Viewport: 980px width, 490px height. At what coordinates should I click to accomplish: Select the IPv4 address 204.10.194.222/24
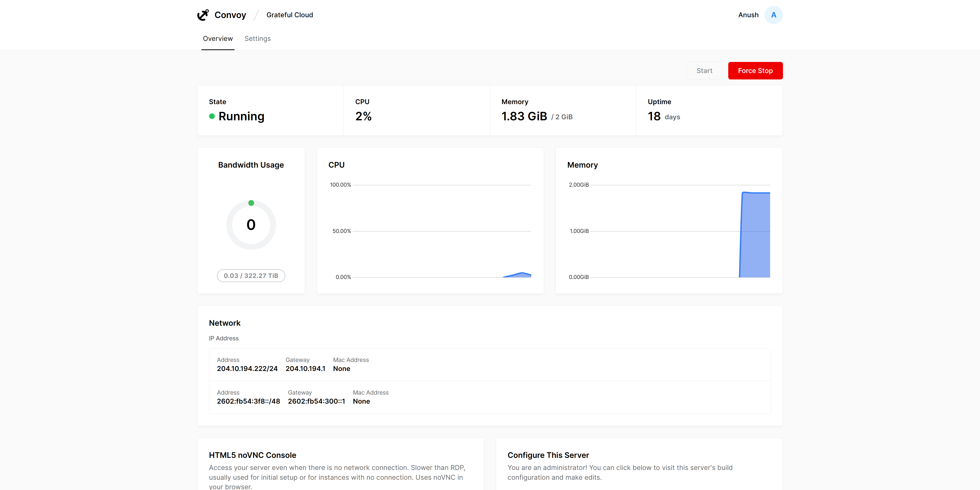coord(247,369)
